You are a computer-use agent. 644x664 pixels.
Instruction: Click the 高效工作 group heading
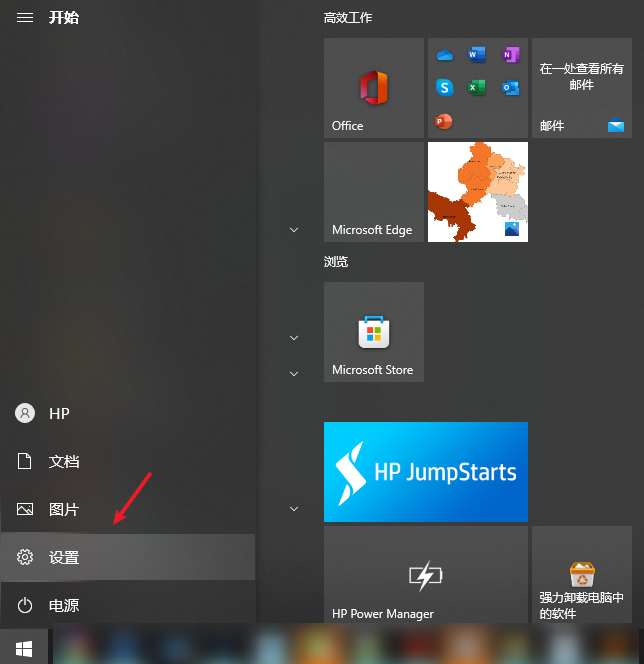point(348,18)
